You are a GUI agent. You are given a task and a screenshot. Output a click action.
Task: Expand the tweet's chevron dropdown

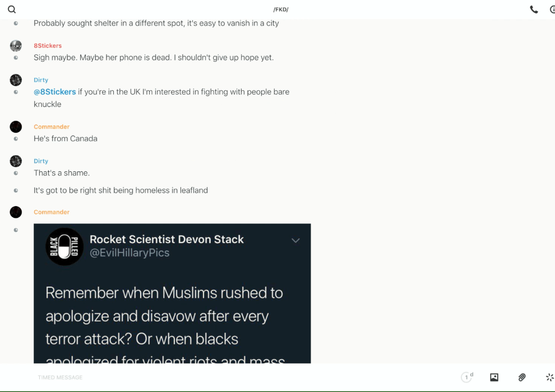pos(295,241)
